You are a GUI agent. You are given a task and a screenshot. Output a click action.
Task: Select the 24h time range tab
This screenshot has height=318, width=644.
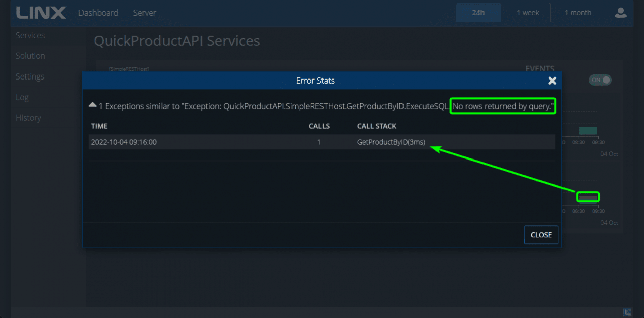478,12
